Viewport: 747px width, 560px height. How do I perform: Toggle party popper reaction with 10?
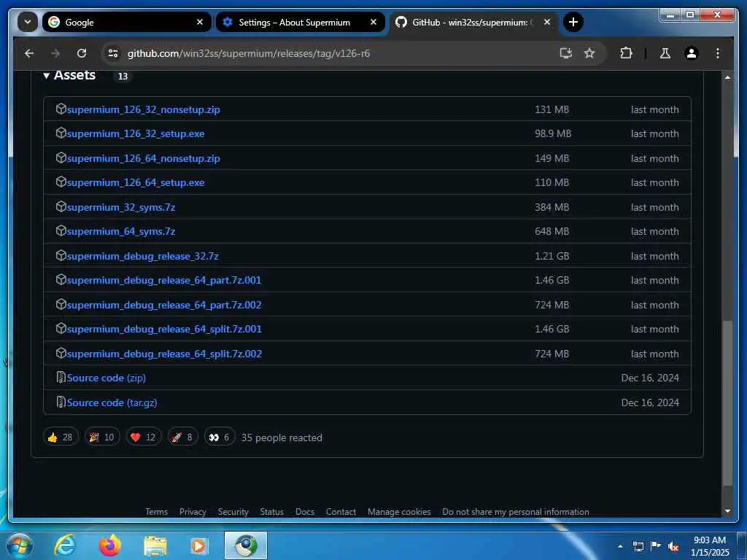tap(102, 437)
